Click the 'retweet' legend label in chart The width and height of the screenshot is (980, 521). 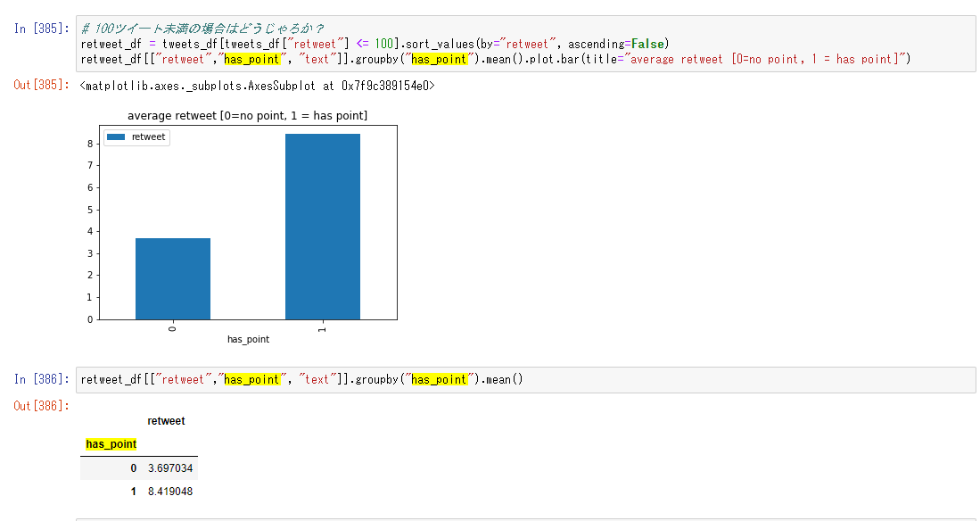pos(148,136)
